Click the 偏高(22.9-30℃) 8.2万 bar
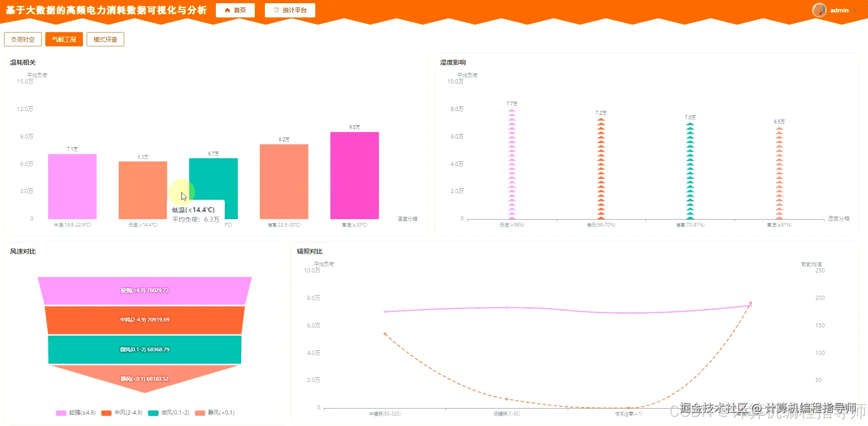This screenshot has height=426, width=868. (x=284, y=182)
